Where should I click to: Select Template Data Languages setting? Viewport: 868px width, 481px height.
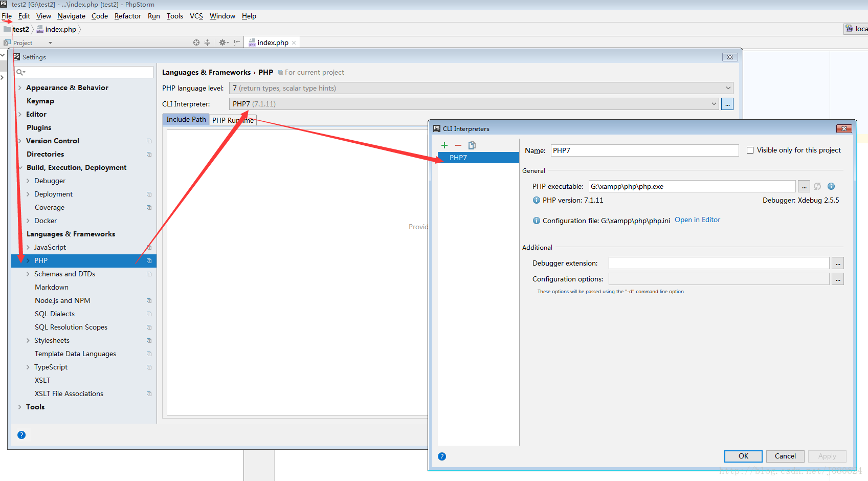[x=75, y=354]
